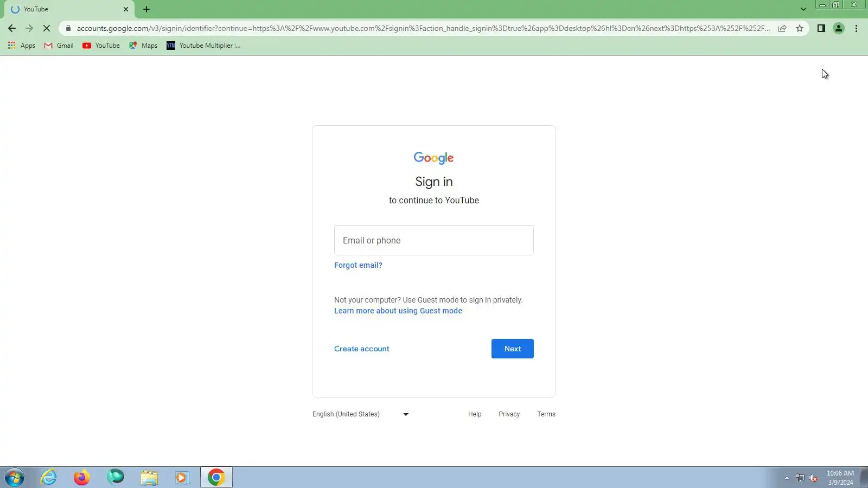The image size is (868, 488).
Task: Open the media player taskbar icon
Action: pos(182,478)
